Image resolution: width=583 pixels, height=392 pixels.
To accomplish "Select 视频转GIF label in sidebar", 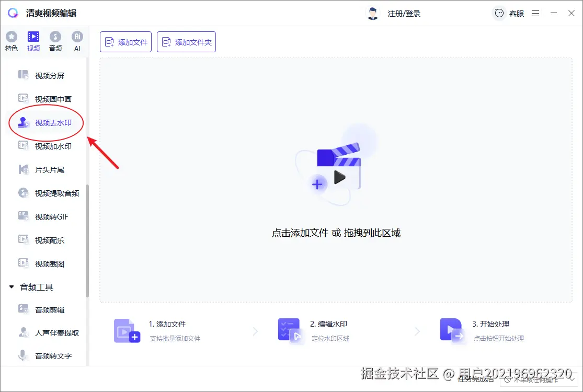I will pyautogui.click(x=52, y=217).
